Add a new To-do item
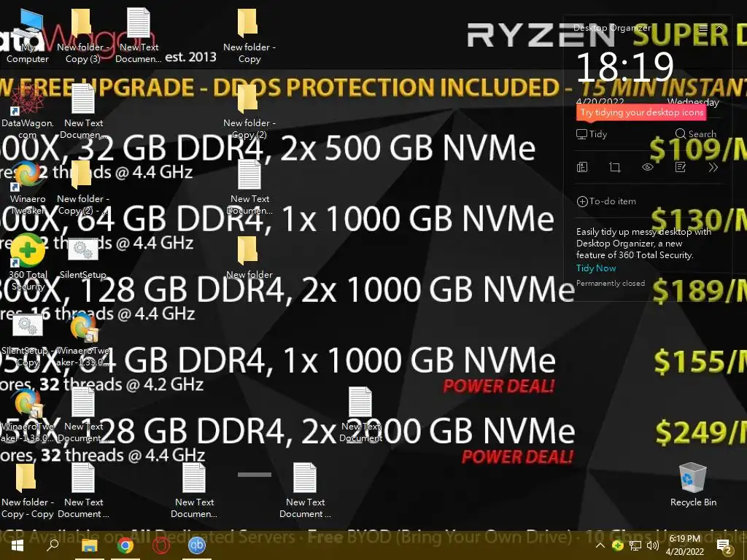The image size is (747, 560). pos(606,201)
